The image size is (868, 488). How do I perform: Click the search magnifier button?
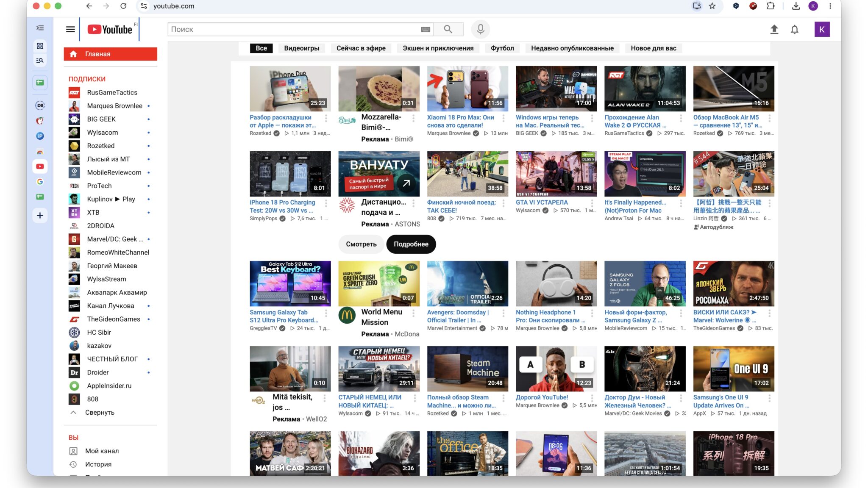[x=448, y=29]
